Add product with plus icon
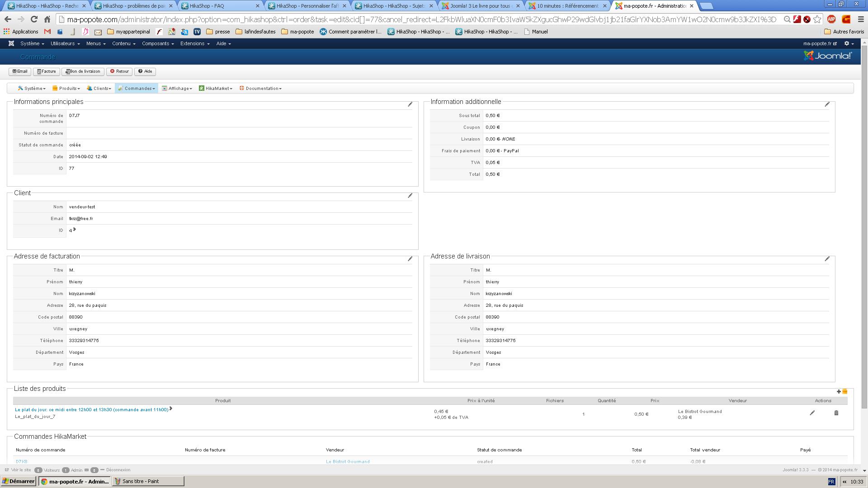 (x=839, y=392)
